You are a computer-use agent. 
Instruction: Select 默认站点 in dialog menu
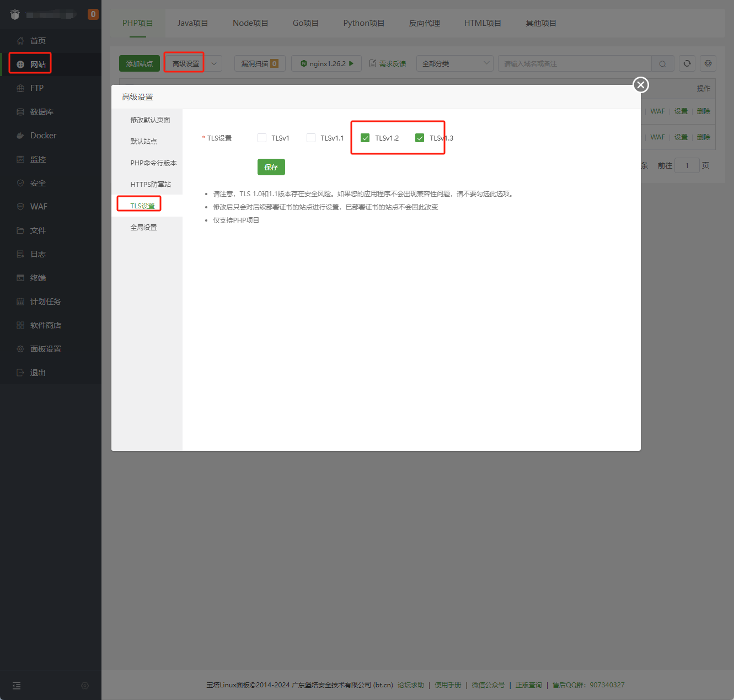coord(147,141)
